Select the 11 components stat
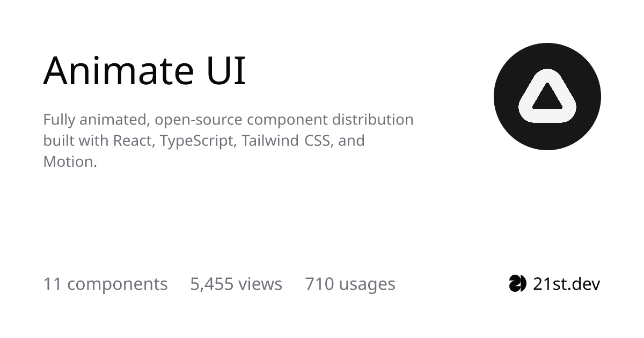Image resolution: width=644 pixels, height=338 pixels. (x=105, y=284)
